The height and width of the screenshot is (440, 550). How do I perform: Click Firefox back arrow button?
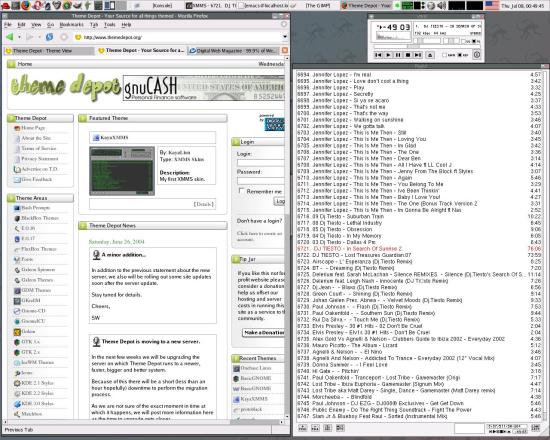[x=10, y=37]
